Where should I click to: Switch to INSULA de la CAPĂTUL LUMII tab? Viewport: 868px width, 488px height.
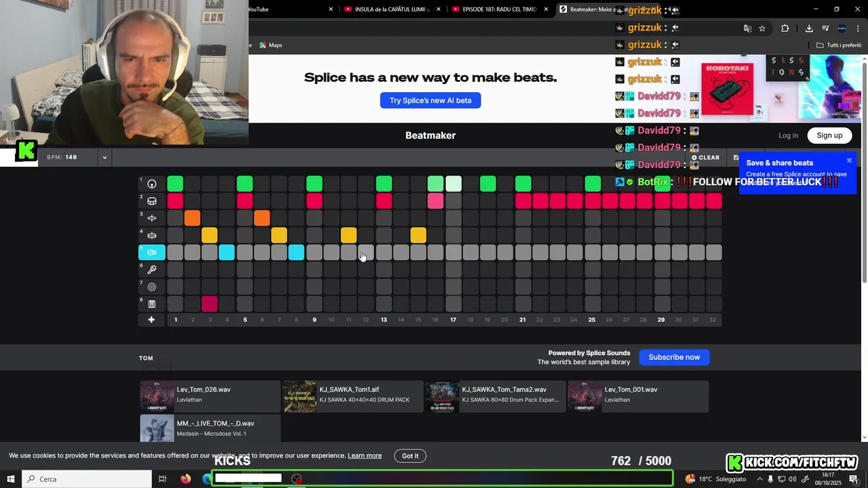pyautogui.click(x=393, y=9)
